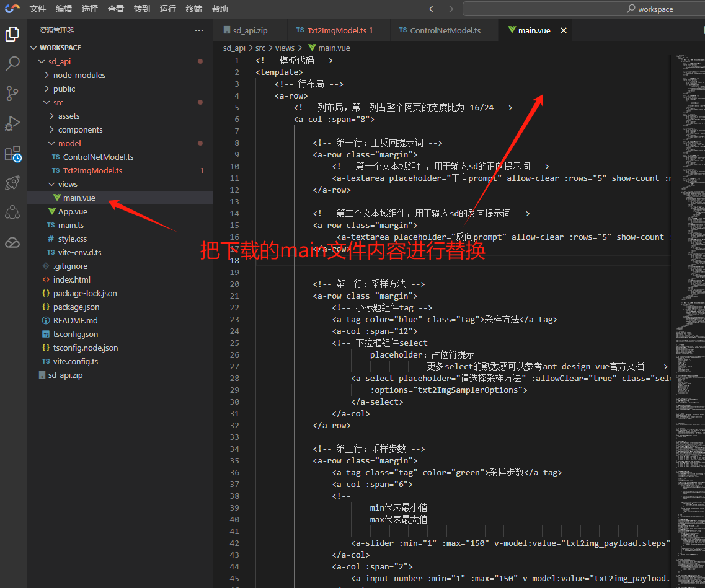This screenshot has width=705, height=588.
Task: Open the 终端 menu
Action: point(193,9)
